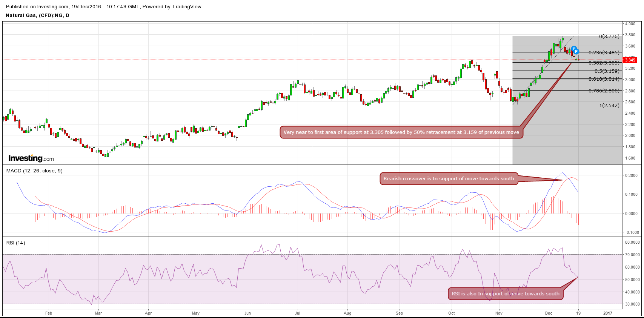Image resolution: width=644 pixels, height=318 pixels.
Task: Click the 0.2000 MACD axis value
Action: pos(631,176)
